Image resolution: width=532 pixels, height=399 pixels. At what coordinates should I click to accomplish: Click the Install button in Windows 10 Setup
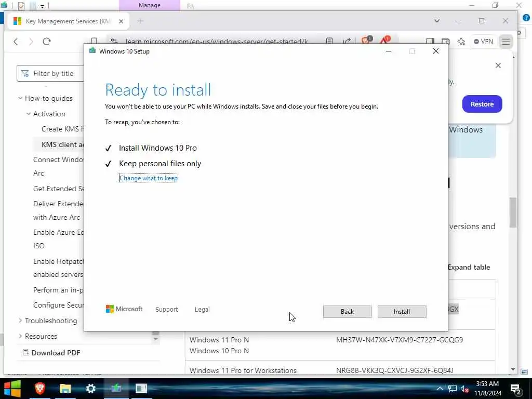(402, 312)
